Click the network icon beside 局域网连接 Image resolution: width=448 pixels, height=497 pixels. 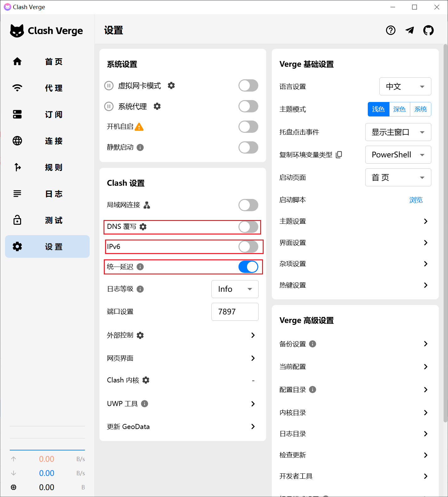[147, 205]
